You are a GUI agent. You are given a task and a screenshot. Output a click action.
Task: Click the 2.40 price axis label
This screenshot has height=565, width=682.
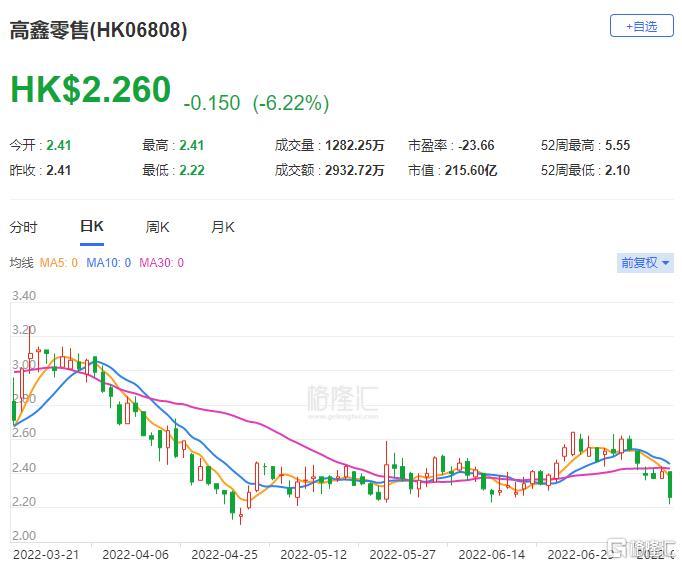pyautogui.click(x=24, y=468)
